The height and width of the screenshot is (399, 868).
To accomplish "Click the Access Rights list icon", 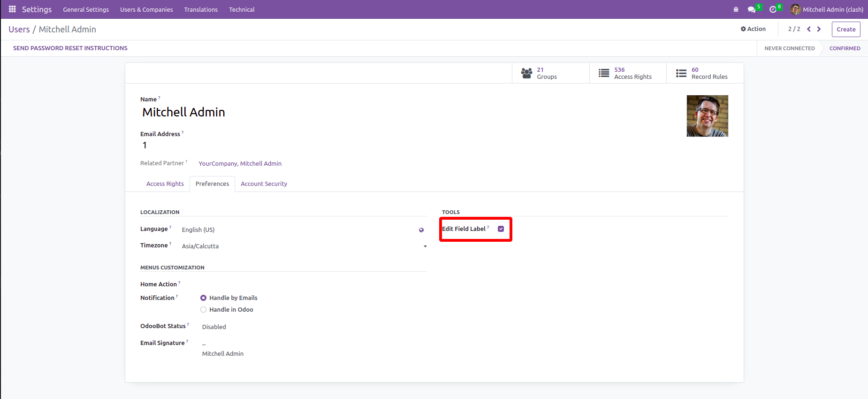I will click(x=604, y=73).
